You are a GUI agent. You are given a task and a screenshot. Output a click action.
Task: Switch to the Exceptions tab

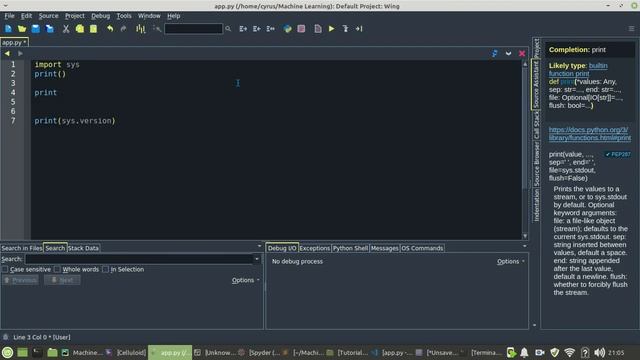[314, 248]
